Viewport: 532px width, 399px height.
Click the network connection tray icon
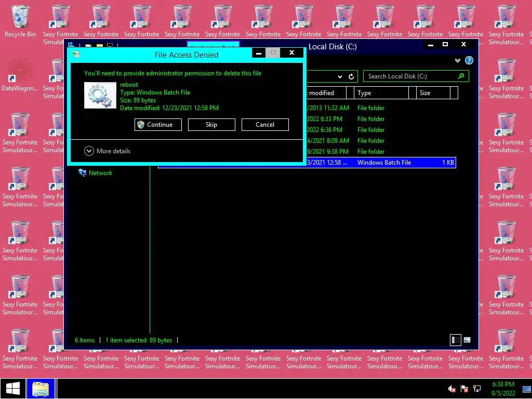(477, 389)
